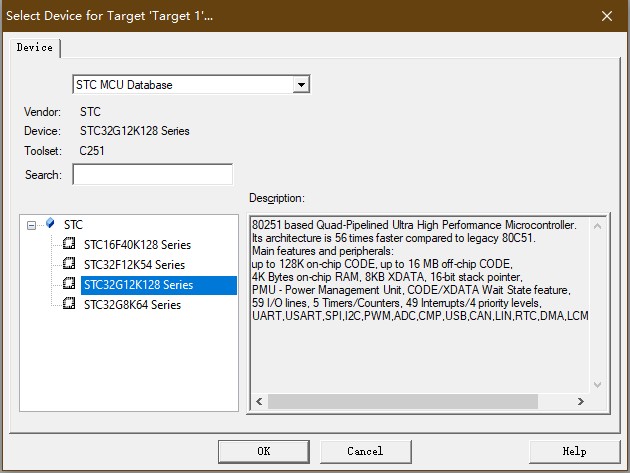The image size is (630, 473).
Task: Choose STC16F40K128 Series in the device tree
Action: coord(137,245)
